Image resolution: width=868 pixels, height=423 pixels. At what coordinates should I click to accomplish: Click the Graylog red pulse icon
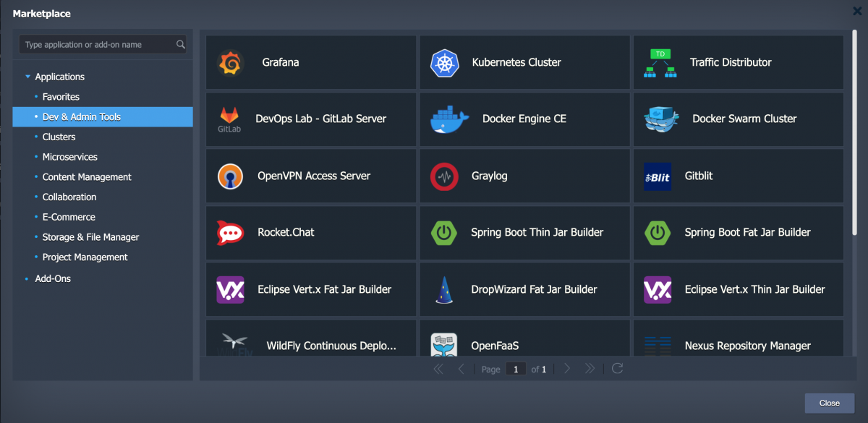[x=444, y=176]
